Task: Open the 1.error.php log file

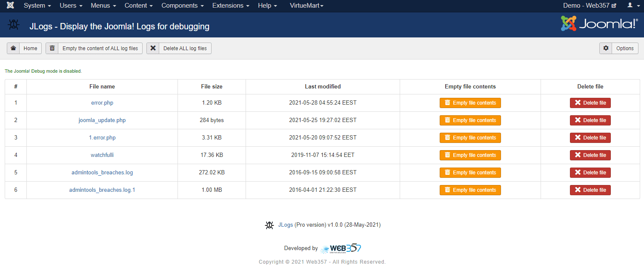Action: pyautogui.click(x=102, y=138)
